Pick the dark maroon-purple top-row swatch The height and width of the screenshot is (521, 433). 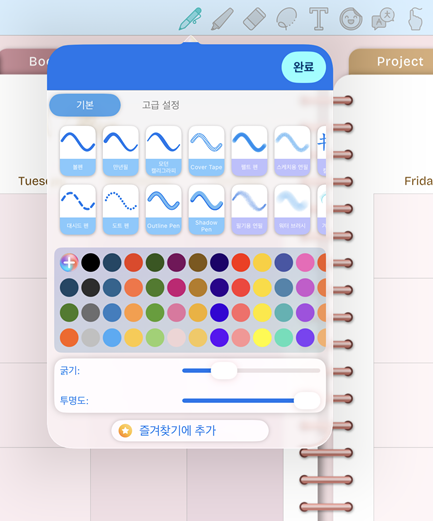(x=176, y=262)
